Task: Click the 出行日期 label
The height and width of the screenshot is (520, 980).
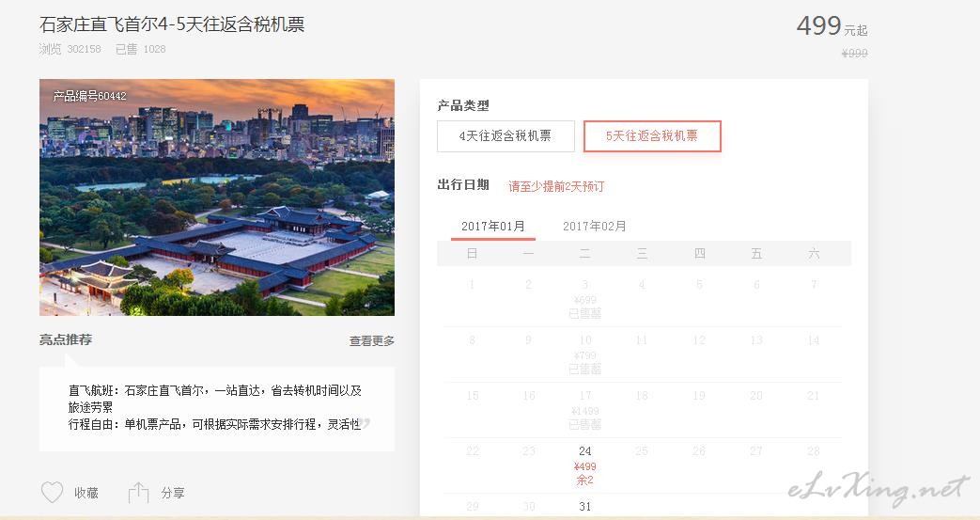Action: (463, 184)
